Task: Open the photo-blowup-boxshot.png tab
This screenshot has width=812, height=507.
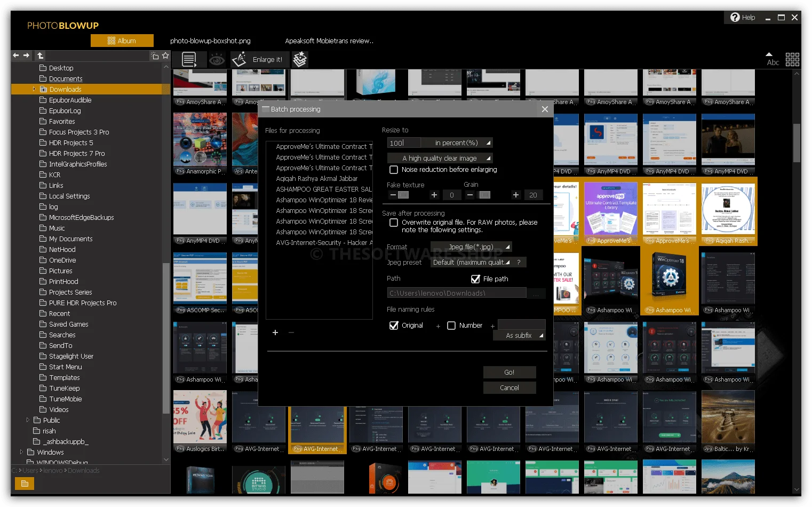Action: [210, 40]
